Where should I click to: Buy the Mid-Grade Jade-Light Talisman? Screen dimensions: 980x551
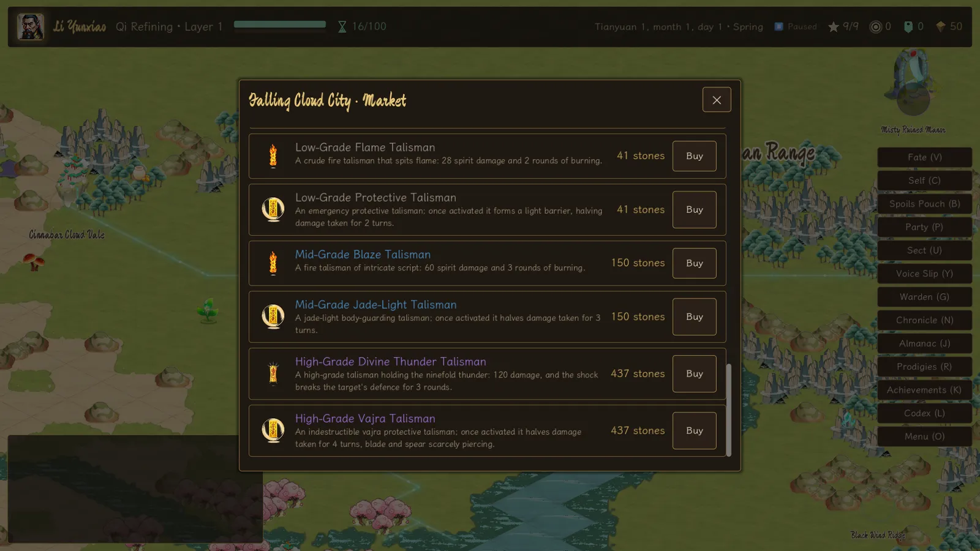pos(695,317)
